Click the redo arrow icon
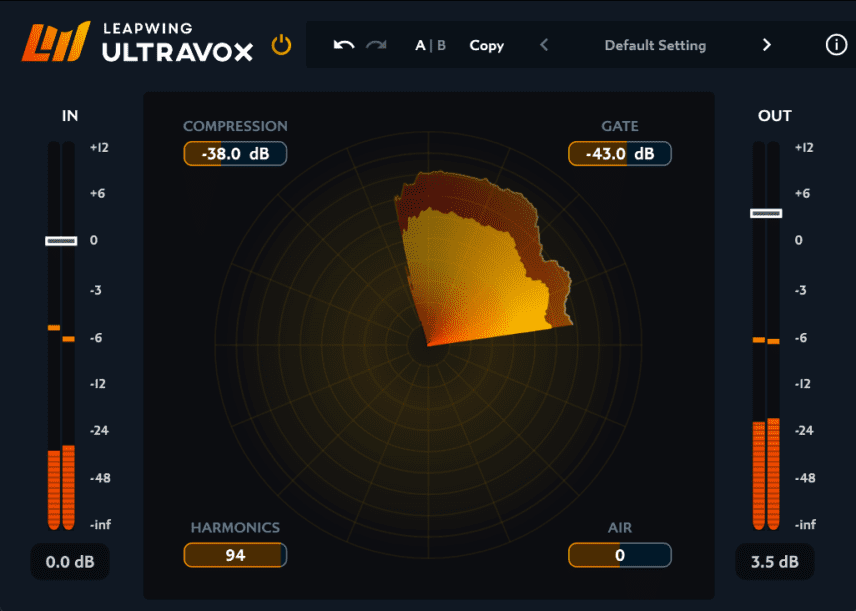The image size is (856, 611). pos(376,45)
